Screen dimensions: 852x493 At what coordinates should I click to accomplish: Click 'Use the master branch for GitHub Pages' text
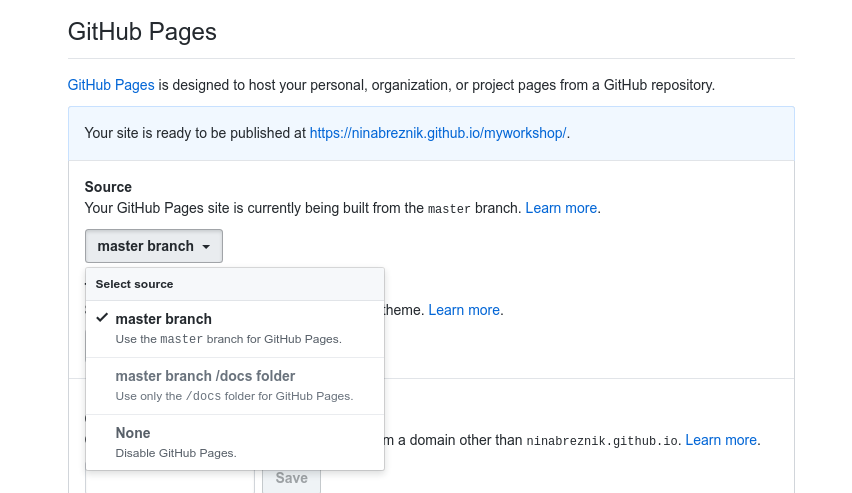coord(229,339)
